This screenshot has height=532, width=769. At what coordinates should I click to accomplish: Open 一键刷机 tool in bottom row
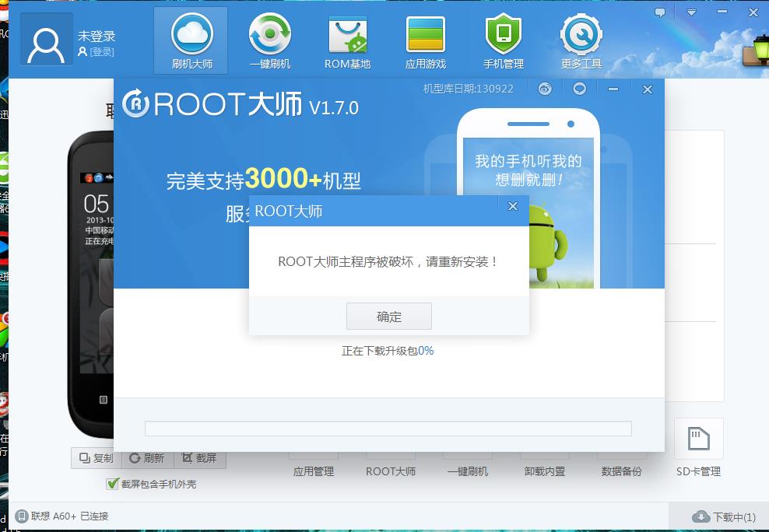pyautogui.click(x=467, y=471)
